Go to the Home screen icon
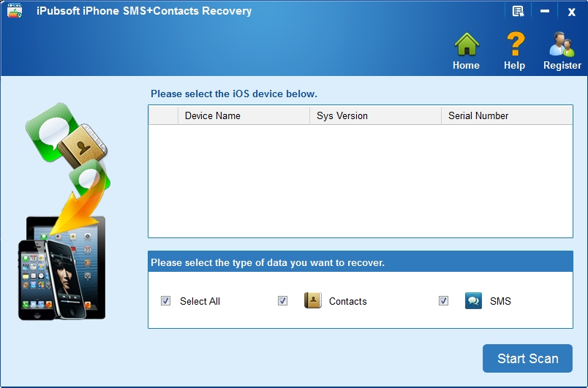588x388 pixels. 466,44
